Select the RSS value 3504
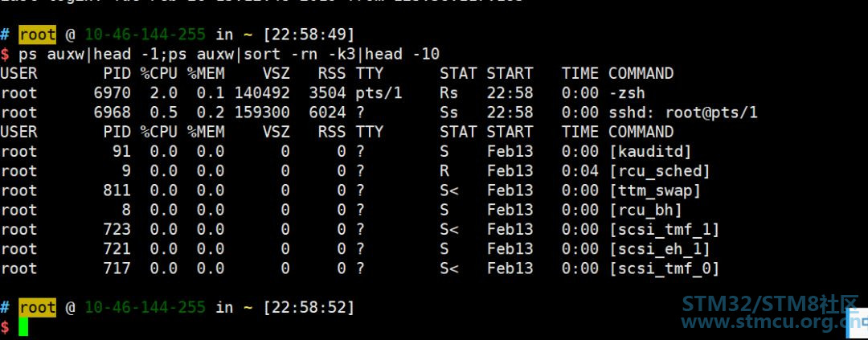868x340 pixels. (327, 93)
